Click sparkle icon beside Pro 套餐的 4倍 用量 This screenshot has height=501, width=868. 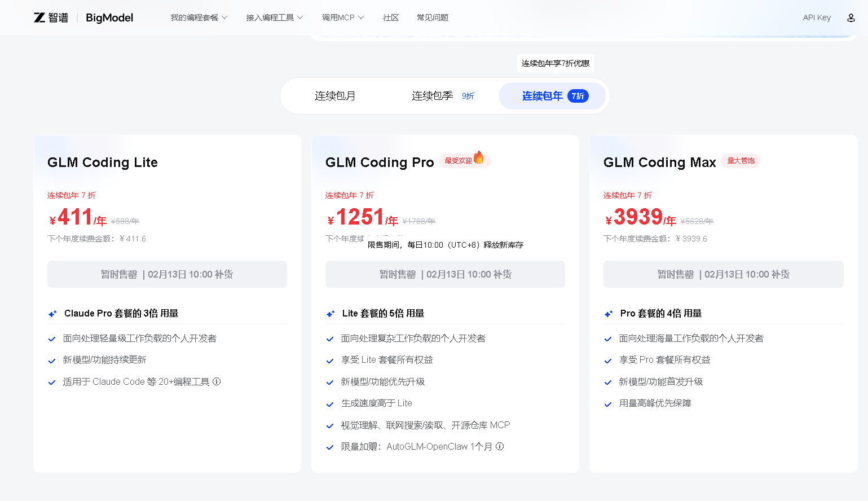[x=609, y=314]
